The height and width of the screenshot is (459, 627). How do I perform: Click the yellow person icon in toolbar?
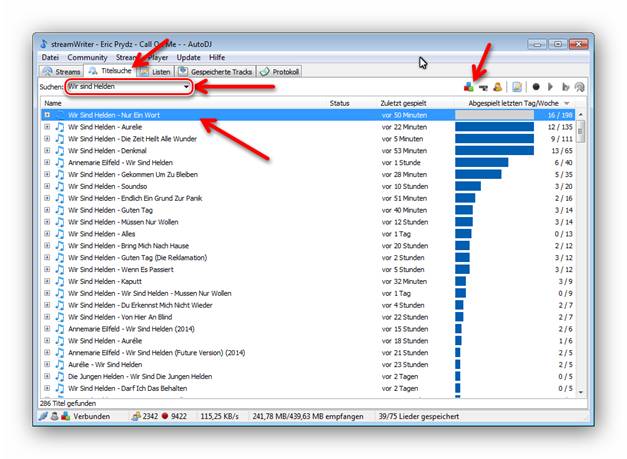[497, 87]
